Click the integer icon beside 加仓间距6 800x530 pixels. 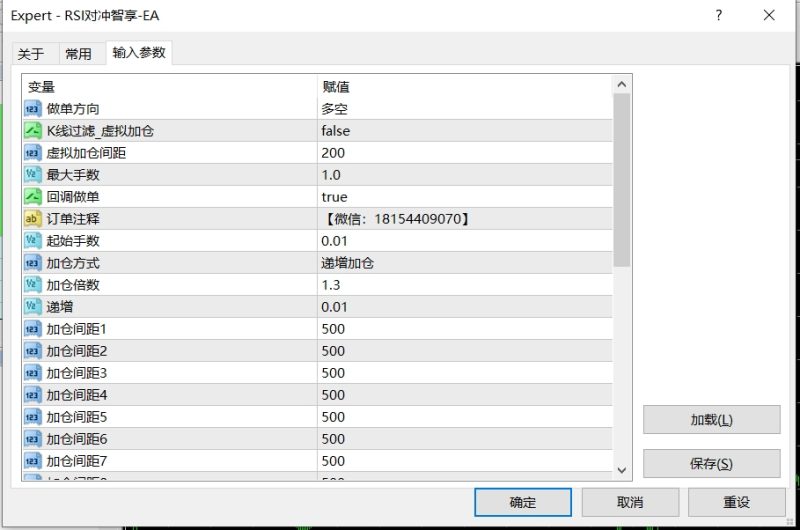[32, 439]
